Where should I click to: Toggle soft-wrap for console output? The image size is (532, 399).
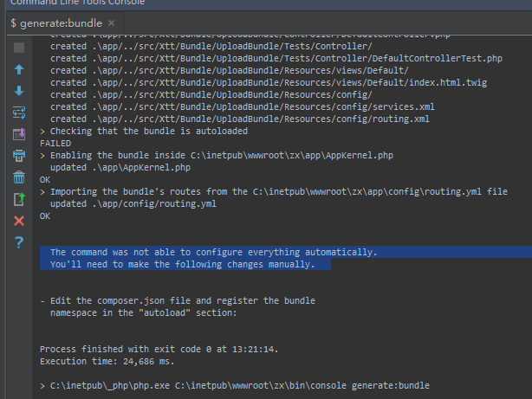(x=19, y=113)
